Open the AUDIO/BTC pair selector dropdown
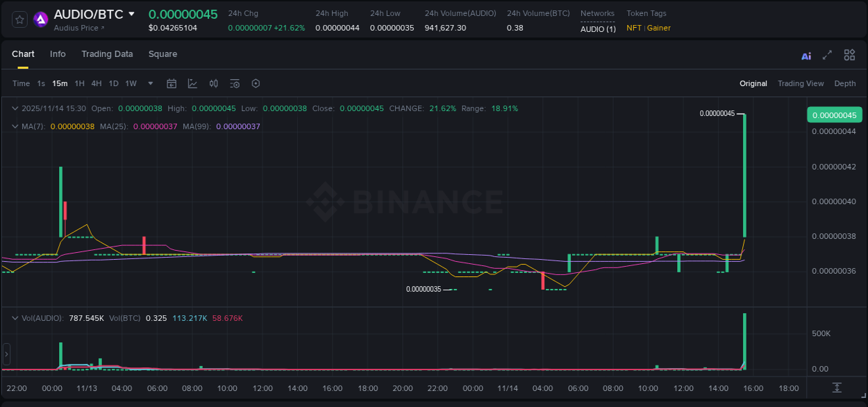Screen dimensions: 868x407 (132, 13)
